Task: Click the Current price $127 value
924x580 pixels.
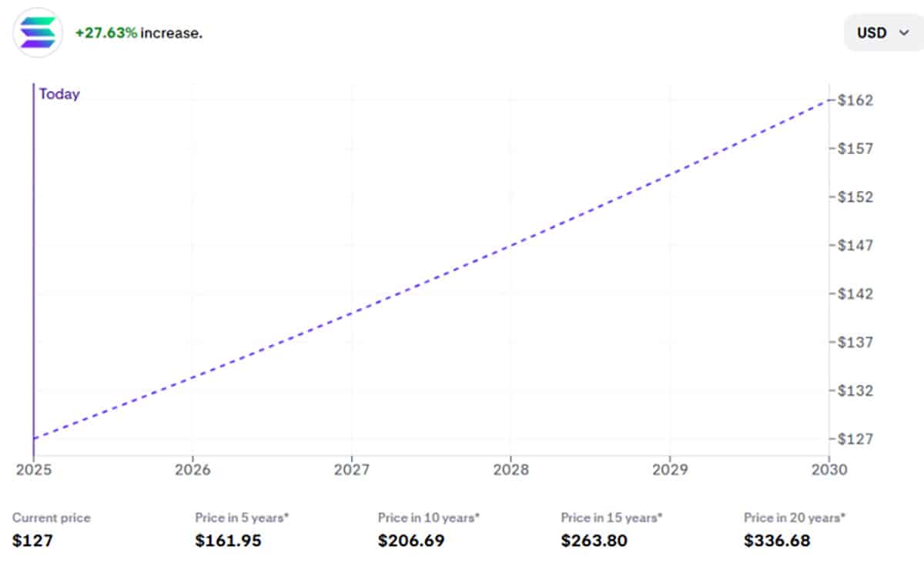Action: point(33,541)
